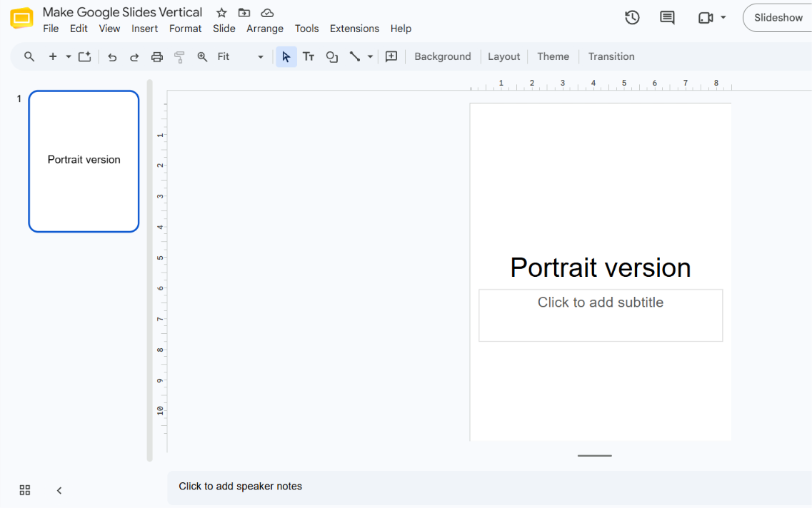Start the Slideshow
Viewport: 812px width, 508px height.
click(x=777, y=18)
